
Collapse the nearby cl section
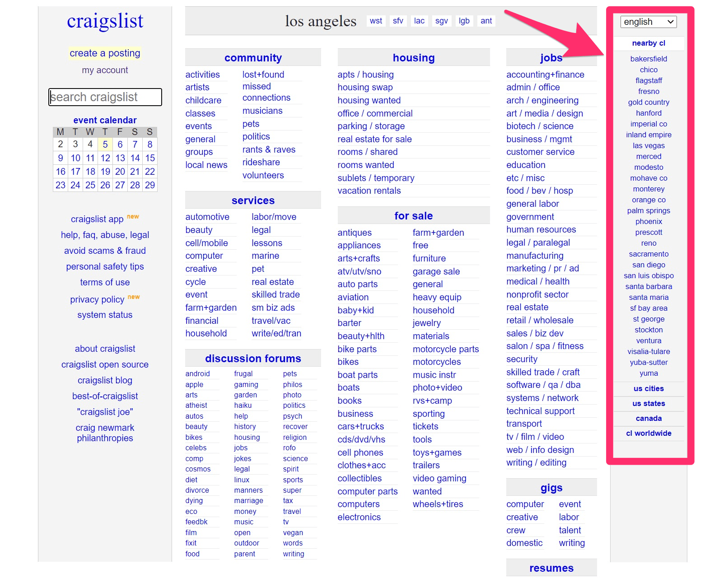click(649, 43)
